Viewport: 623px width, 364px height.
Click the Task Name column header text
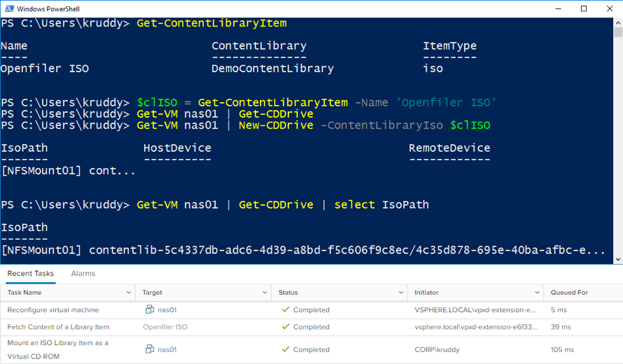[x=24, y=293]
